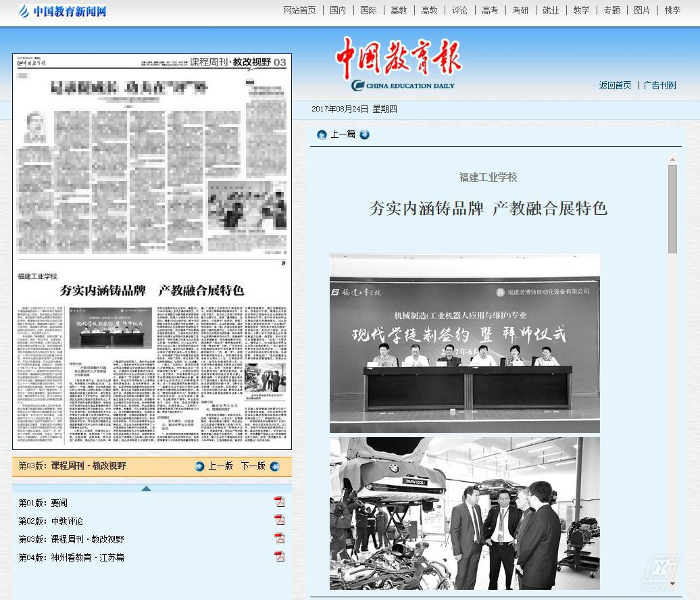Open PDF icon for 第01版 要闻
The width and height of the screenshot is (700, 600).
[280, 501]
